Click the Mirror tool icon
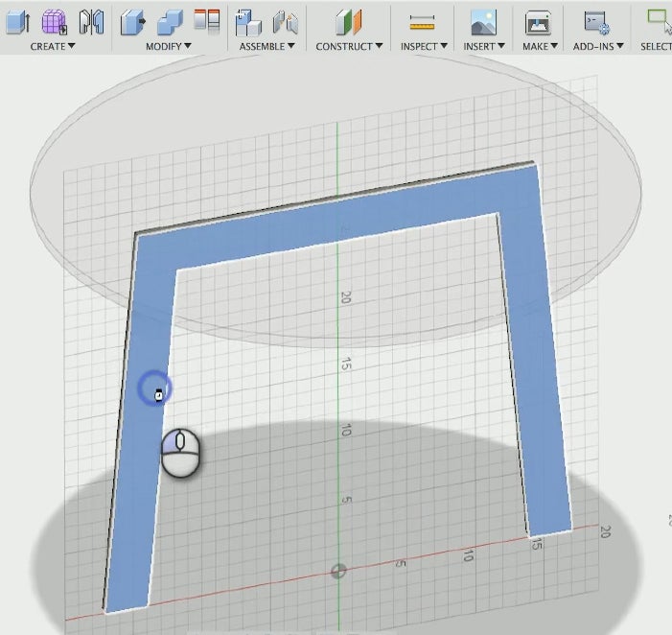Image resolution: width=672 pixels, height=635 pixels. click(91, 21)
